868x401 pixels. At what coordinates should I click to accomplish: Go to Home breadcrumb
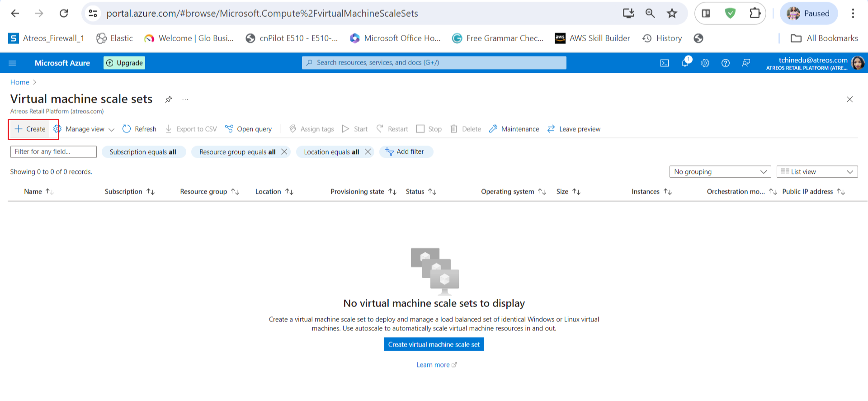click(x=20, y=82)
